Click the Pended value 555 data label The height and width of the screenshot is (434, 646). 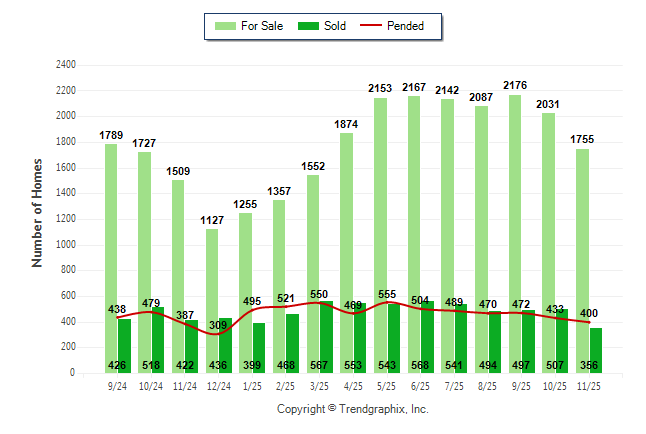click(x=387, y=296)
